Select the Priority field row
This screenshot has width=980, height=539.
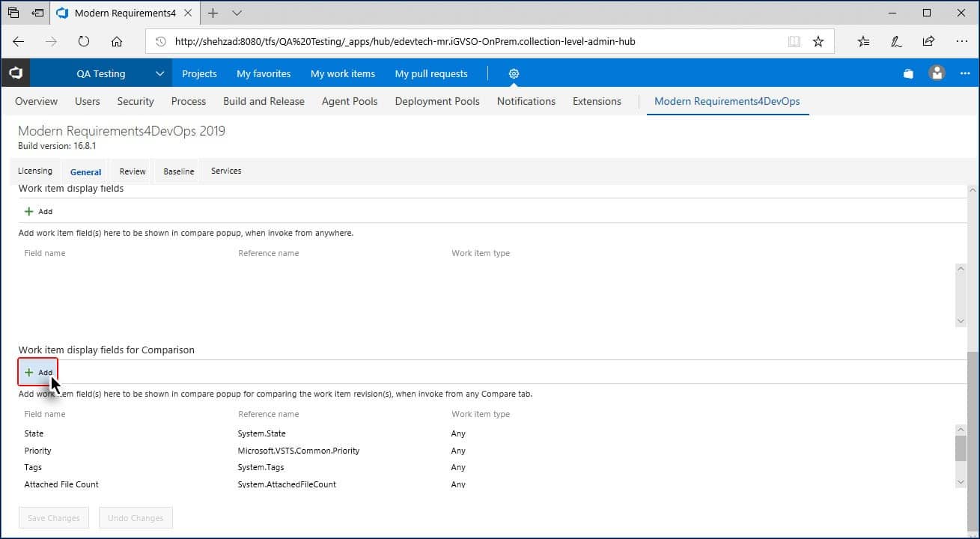[486, 451]
